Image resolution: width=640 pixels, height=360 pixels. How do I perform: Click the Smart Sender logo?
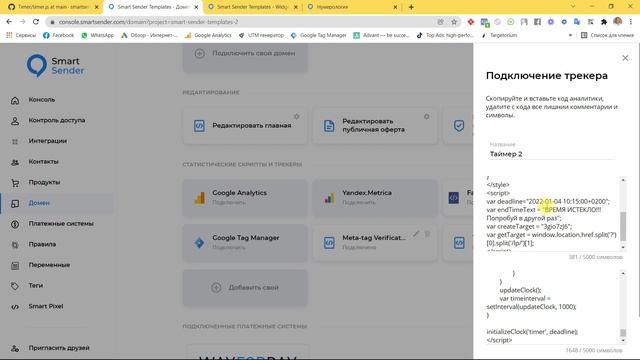pyautogui.click(x=56, y=66)
